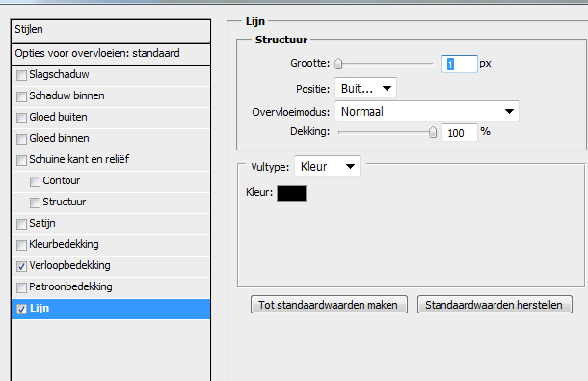
Task: Enable the Contour sub-option checkbox
Action: pyautogui.click(x=35, y=181)
